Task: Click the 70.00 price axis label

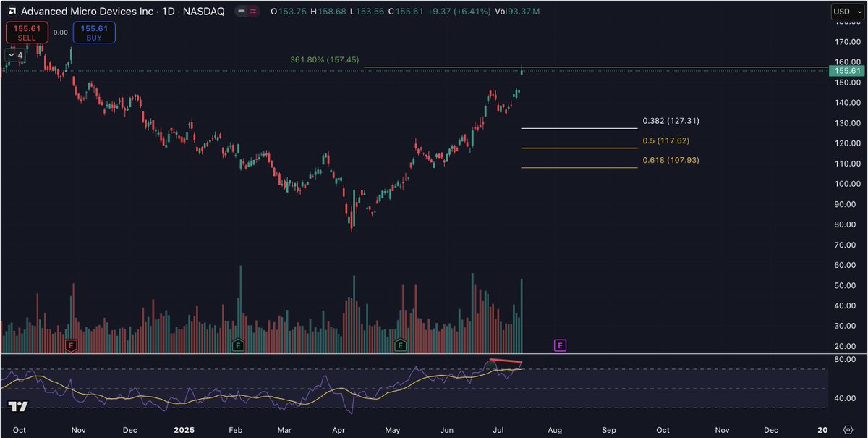Action: click(x=846, y=245)
